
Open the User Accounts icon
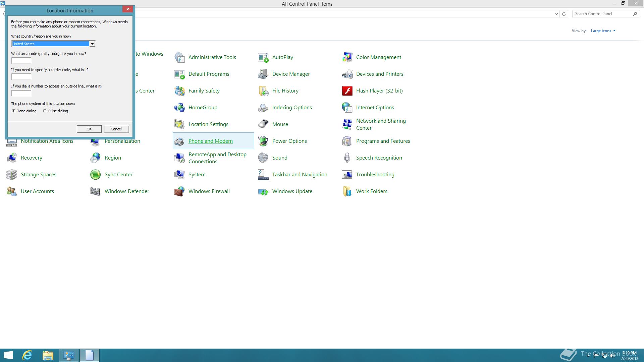pos(12,191)
